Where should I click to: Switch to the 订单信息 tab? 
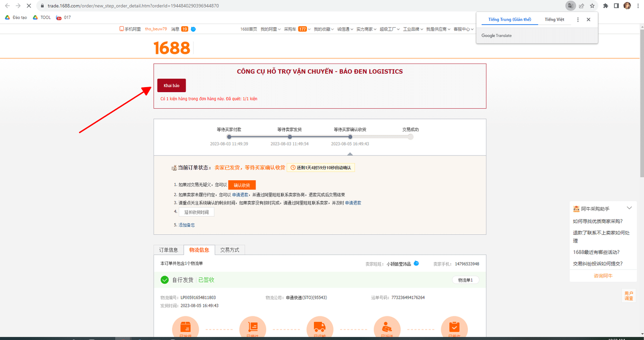[x=169, y=250]
